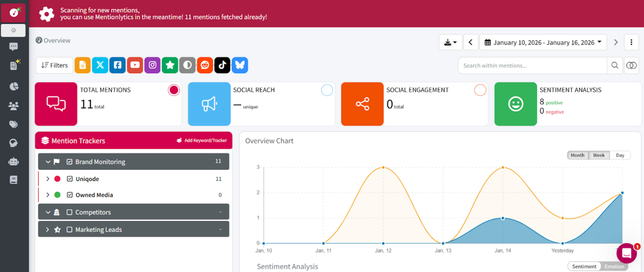
Task: Toggle the Brand Monitoring checkbox
Action: [69, 162]
